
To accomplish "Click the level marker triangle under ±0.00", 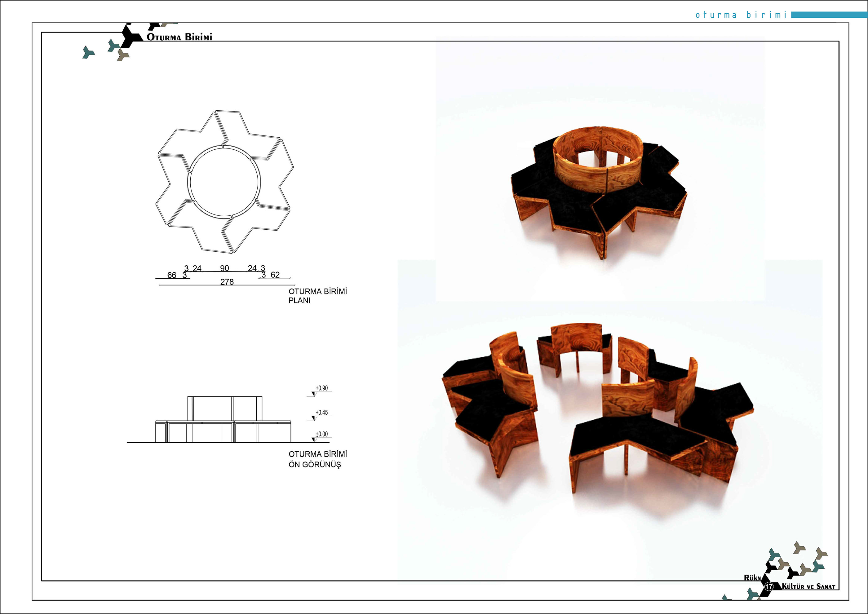I will (x=313, y=440).
